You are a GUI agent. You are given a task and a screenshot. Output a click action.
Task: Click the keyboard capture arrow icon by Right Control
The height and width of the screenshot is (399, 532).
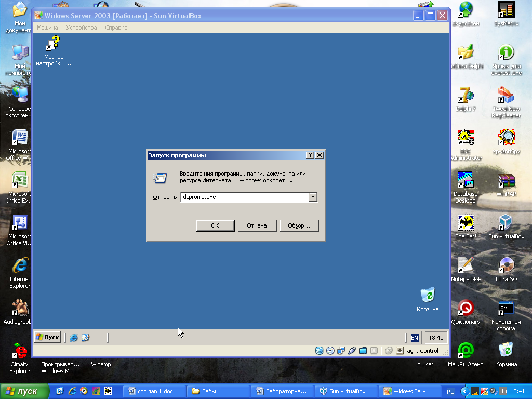400,351
